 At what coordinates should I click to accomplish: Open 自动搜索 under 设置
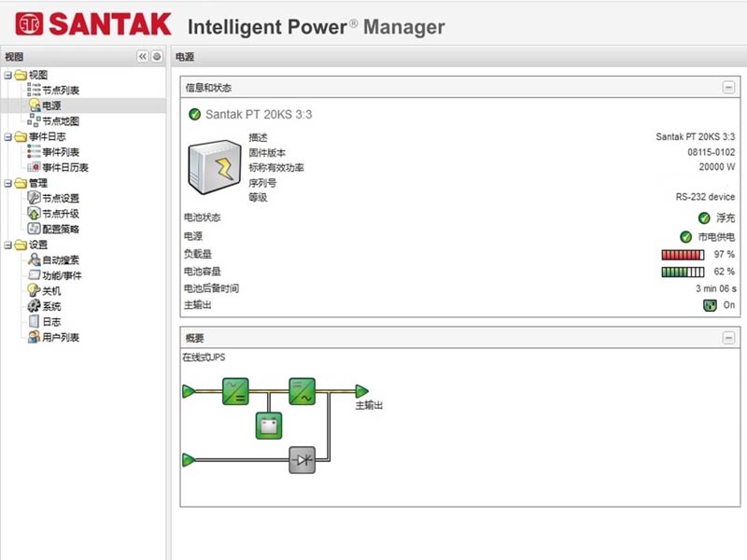pos(61,260)
